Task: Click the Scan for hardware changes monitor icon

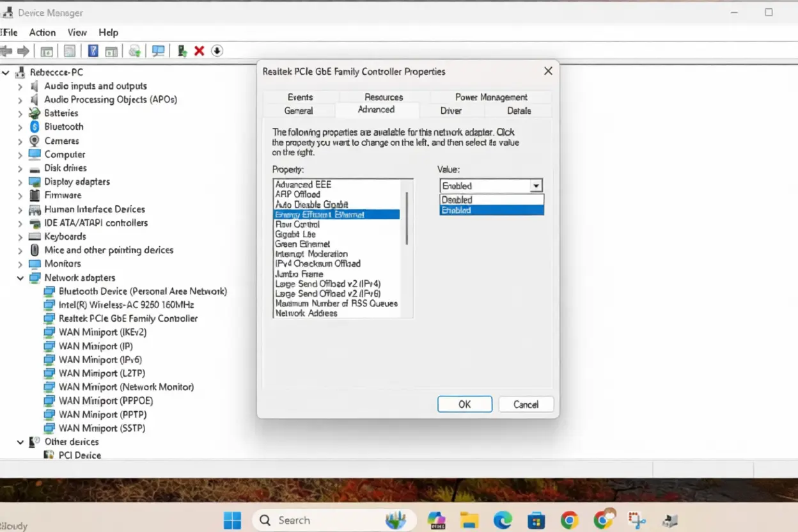Action: click(158, 51)
